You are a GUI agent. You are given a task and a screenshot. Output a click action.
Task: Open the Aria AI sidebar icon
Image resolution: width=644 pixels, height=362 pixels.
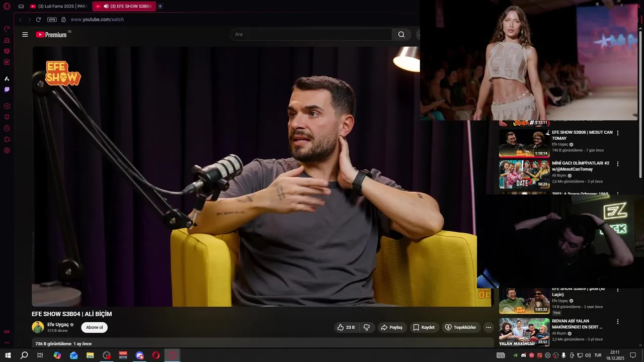(7, 79)
